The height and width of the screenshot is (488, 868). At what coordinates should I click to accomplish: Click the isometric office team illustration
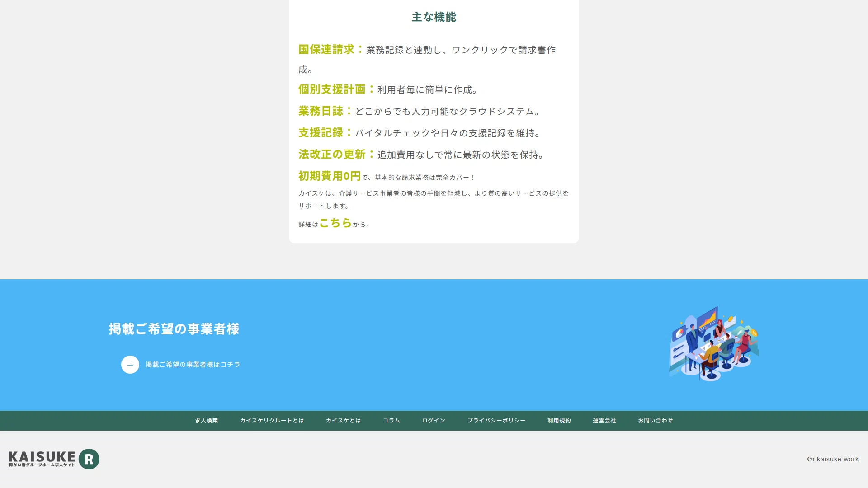[714, 344]
